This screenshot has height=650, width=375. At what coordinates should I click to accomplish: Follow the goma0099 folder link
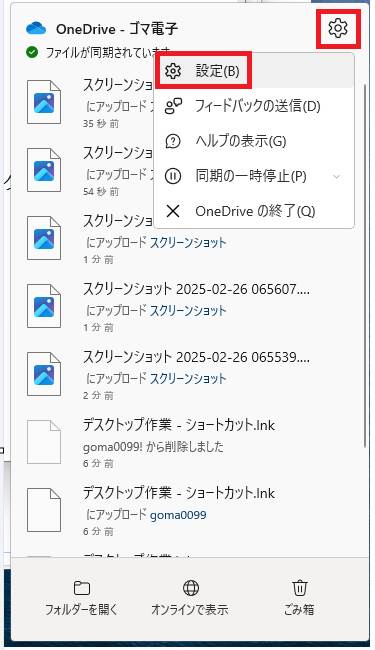(x=178, y=515)
